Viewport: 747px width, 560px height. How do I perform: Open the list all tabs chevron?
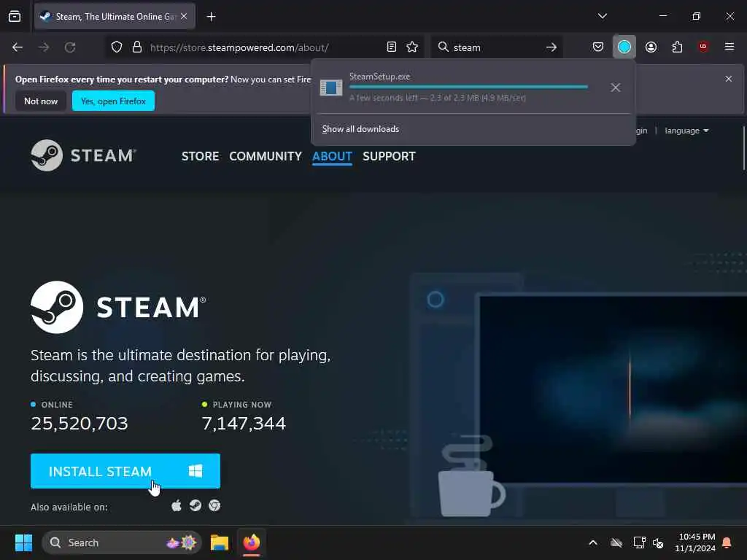pos(602,16)
